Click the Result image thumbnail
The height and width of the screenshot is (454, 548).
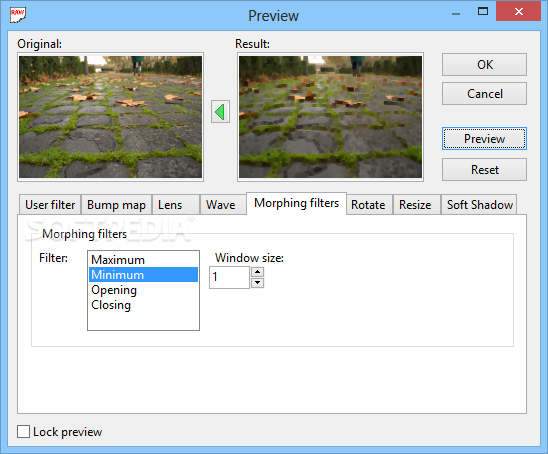pos(331,117)
